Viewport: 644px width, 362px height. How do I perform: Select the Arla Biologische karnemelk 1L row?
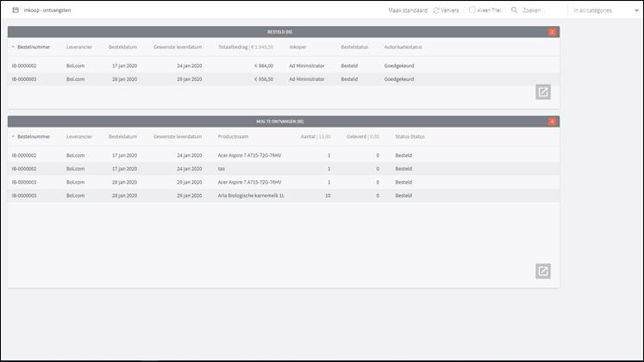pos(253,196)
